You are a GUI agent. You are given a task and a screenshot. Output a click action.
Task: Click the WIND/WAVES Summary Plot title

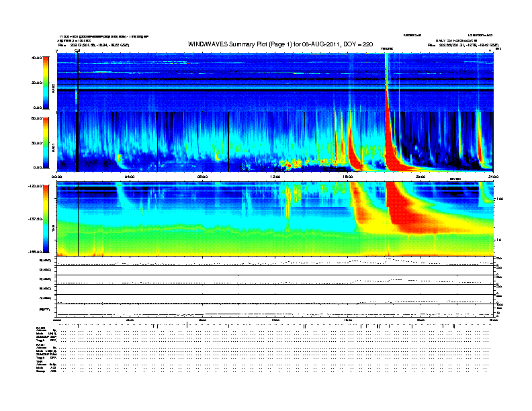(x=280, y=44)
